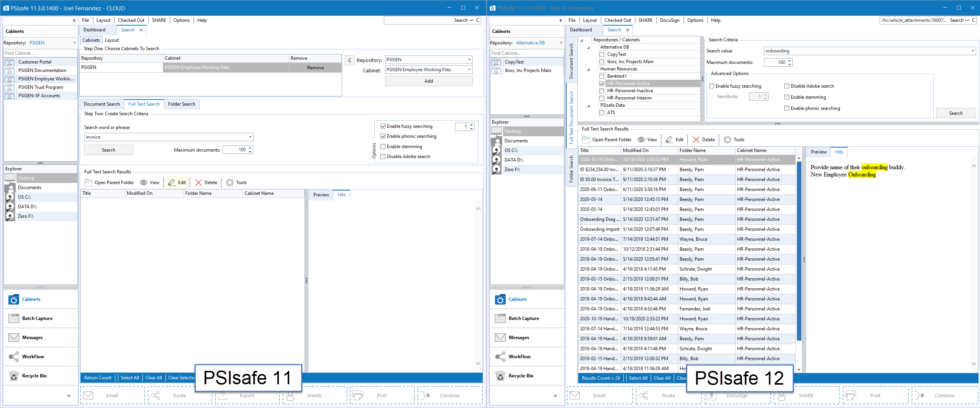The image size is (980, 408).
Task: Click Open Parent Folder icon in PSIsafe 12
Action: (586, 140)
